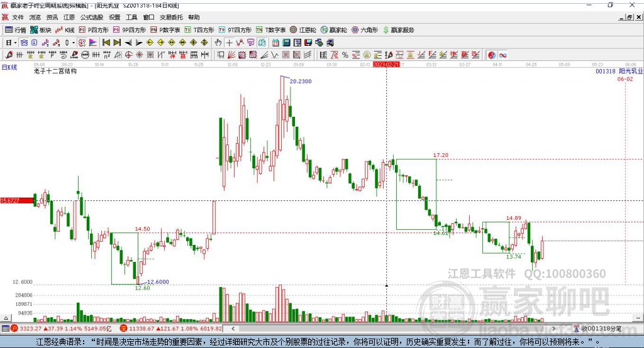This screenshot has height=348, width=644.
Task: Restore the inner chart child window
Action: point(629,17)
